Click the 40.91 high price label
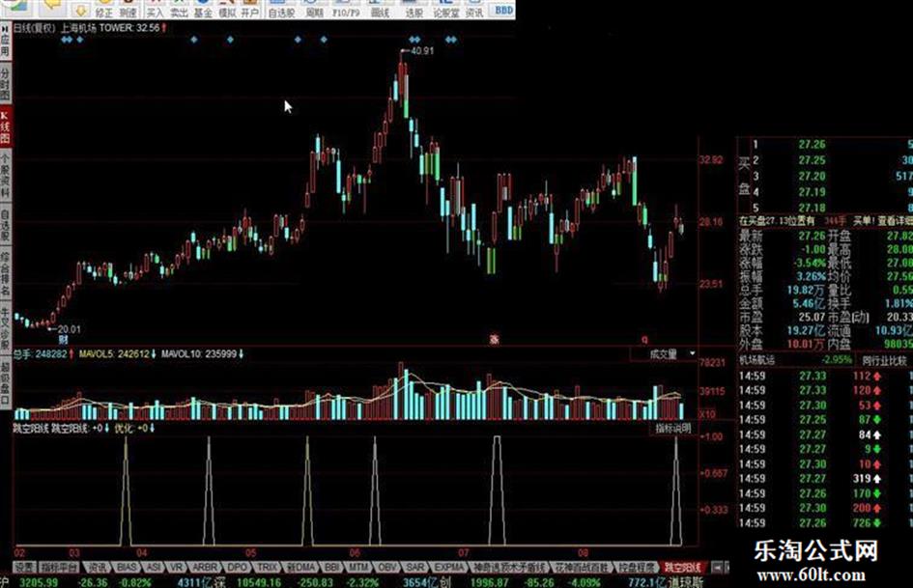The width and height of the screenshot is (913, 588). tap(422, 50)
